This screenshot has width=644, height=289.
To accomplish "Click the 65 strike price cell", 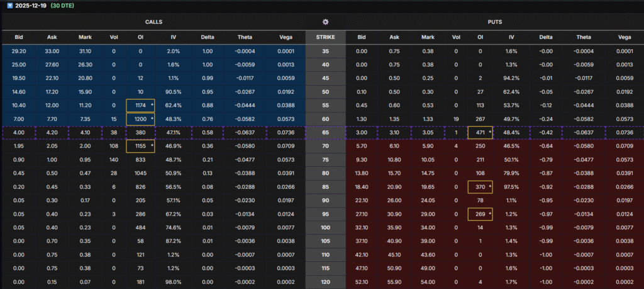I will pyautogui.click(x=325, y=133).
